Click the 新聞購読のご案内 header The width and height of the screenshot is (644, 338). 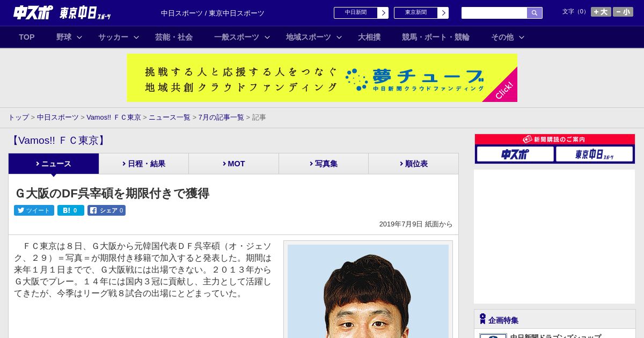555,139
